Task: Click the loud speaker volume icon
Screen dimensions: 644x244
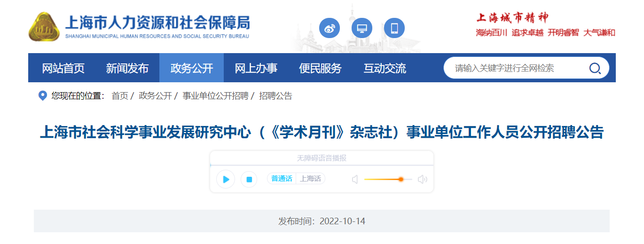Action: [x=422, y=179]
